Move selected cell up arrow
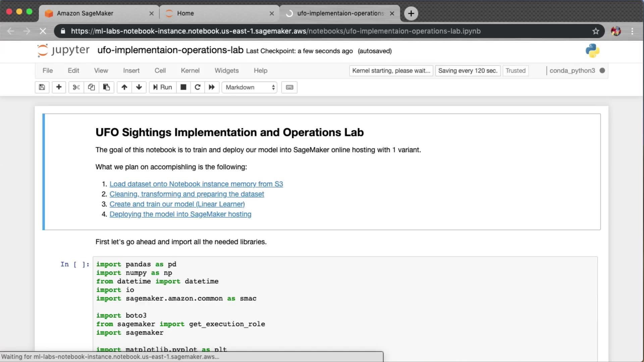The image size is (644, 362). [124, 87]
